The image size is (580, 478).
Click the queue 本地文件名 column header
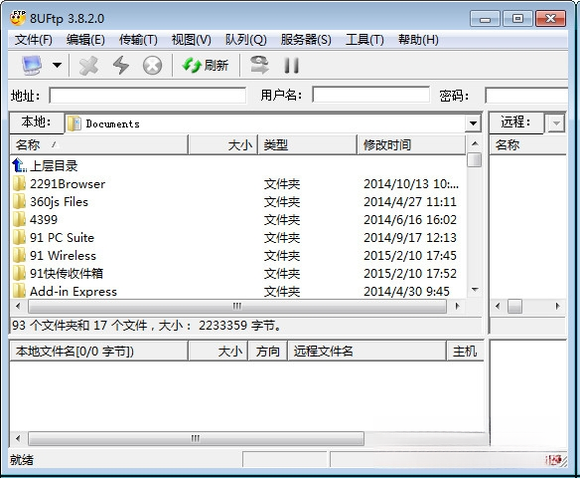click(99, 351)
